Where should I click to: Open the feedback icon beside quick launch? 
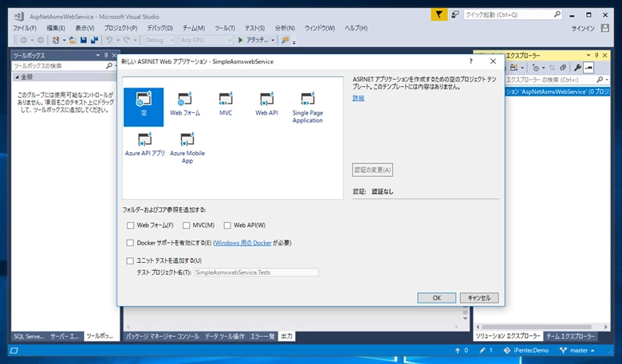pyautogui.click(x=455, y=14)
